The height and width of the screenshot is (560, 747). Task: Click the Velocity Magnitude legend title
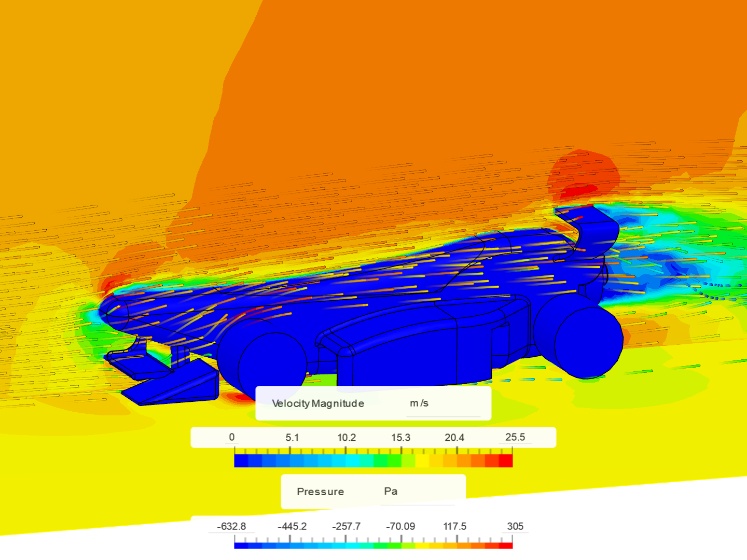pyautogui.click(x=318, y=403)
